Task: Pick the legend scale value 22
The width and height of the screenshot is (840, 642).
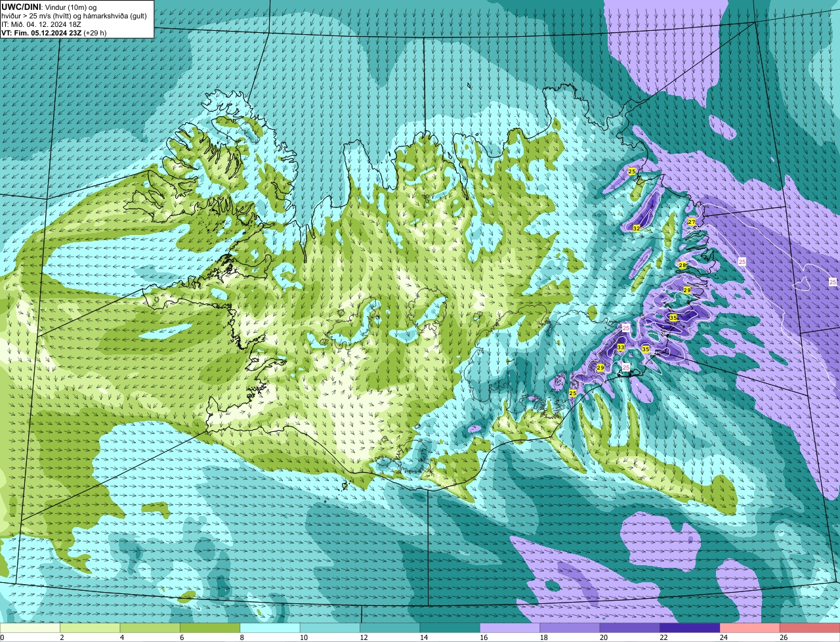Action: 663,637
